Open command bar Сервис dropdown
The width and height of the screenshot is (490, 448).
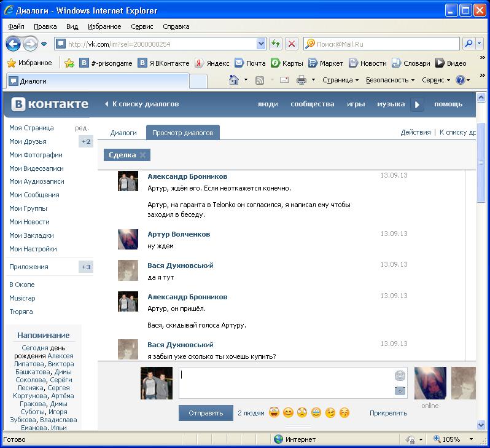click(x=436, y=80)
